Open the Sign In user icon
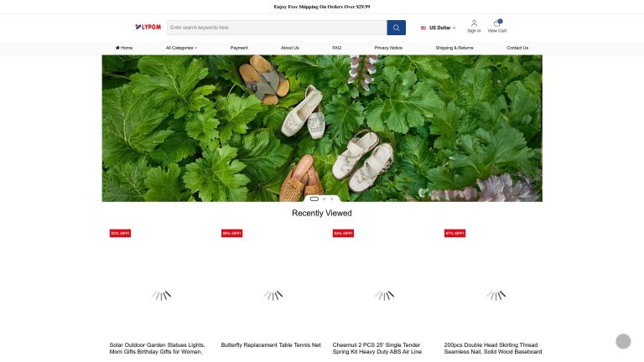This screenshot has width=644, height=362. pos(474,23)
